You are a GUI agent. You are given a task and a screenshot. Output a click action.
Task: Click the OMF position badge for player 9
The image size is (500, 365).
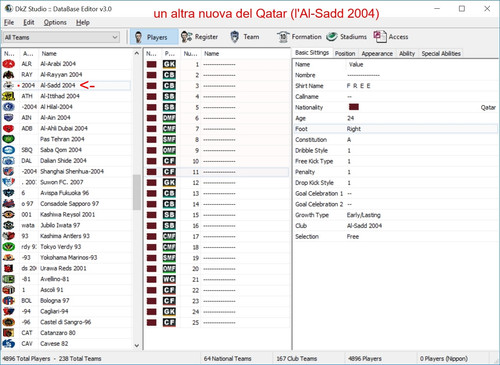(x=169, y=150)
